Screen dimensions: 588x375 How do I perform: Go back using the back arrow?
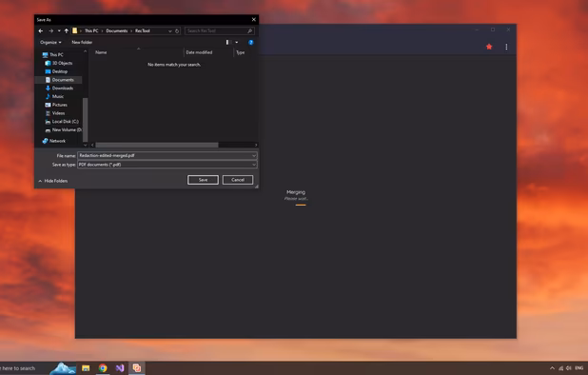[41, 30]
